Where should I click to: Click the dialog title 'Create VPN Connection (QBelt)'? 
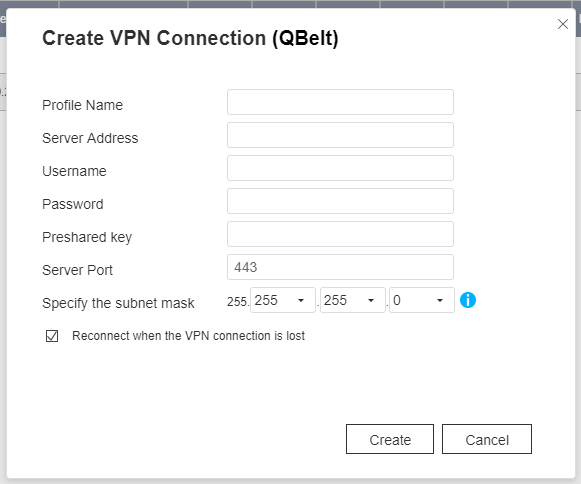point(190,38)
